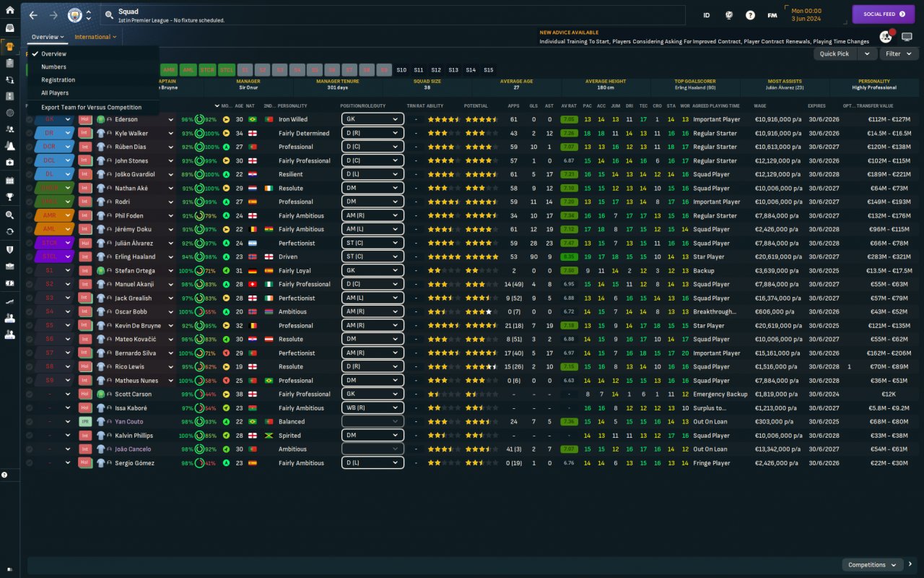The image size is (924, 578).
Task: Open the Inbox tray icon in sidebar
Action: point(9,28)
